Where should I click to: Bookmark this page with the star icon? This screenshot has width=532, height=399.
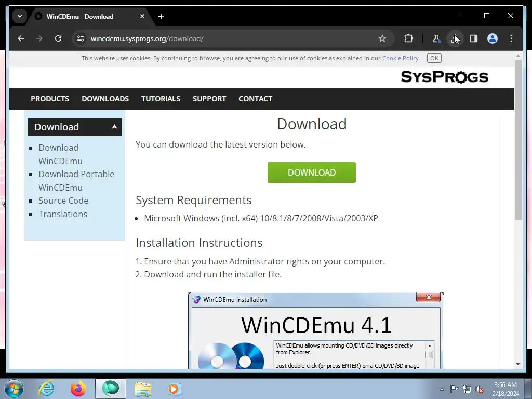tap(382, 38)
